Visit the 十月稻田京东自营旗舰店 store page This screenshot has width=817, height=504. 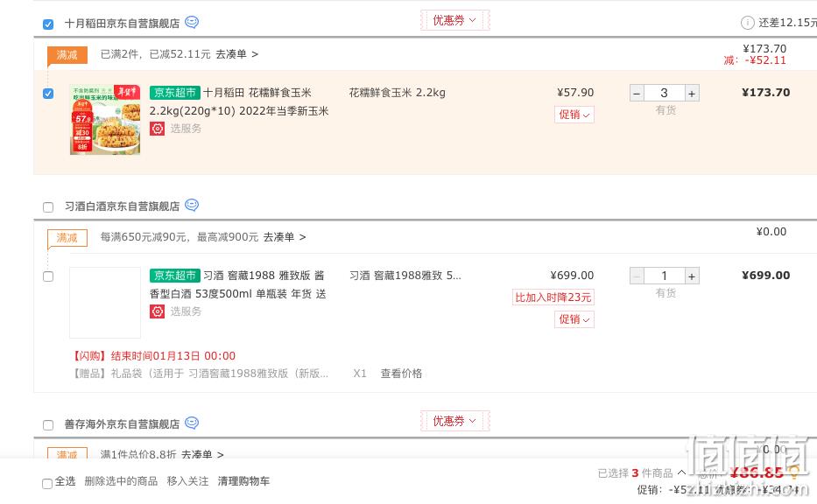pos(122,24)
